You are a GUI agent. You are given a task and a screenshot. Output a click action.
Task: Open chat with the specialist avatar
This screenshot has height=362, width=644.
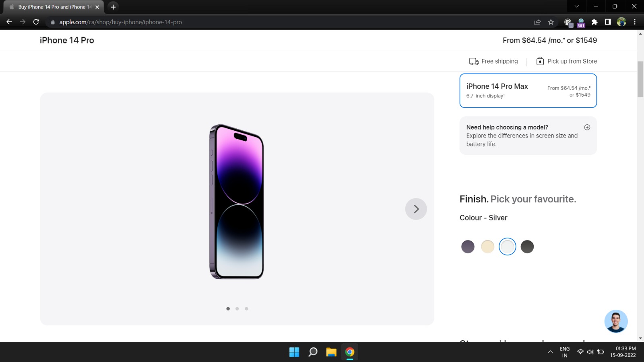[x=616, y=321]
